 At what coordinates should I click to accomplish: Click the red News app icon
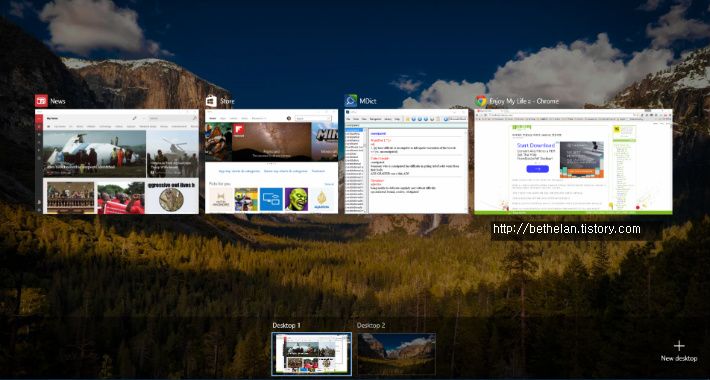(41, 101)
